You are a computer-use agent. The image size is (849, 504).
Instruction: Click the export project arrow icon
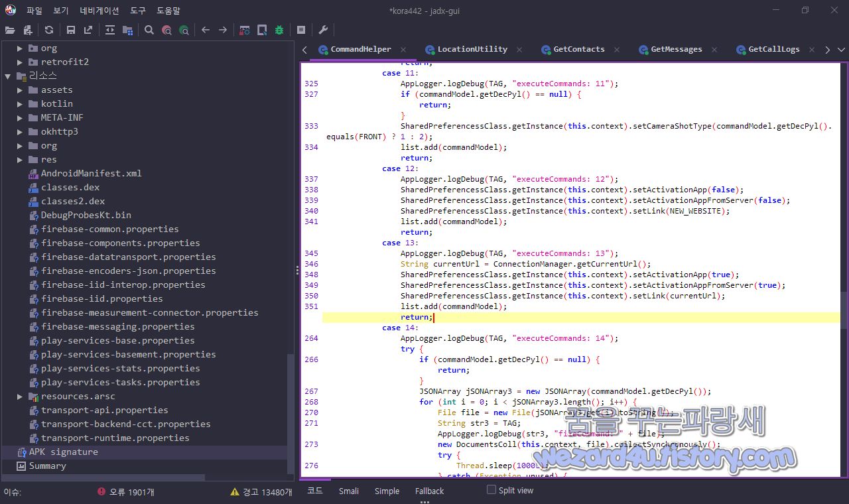tap(88, 30)
